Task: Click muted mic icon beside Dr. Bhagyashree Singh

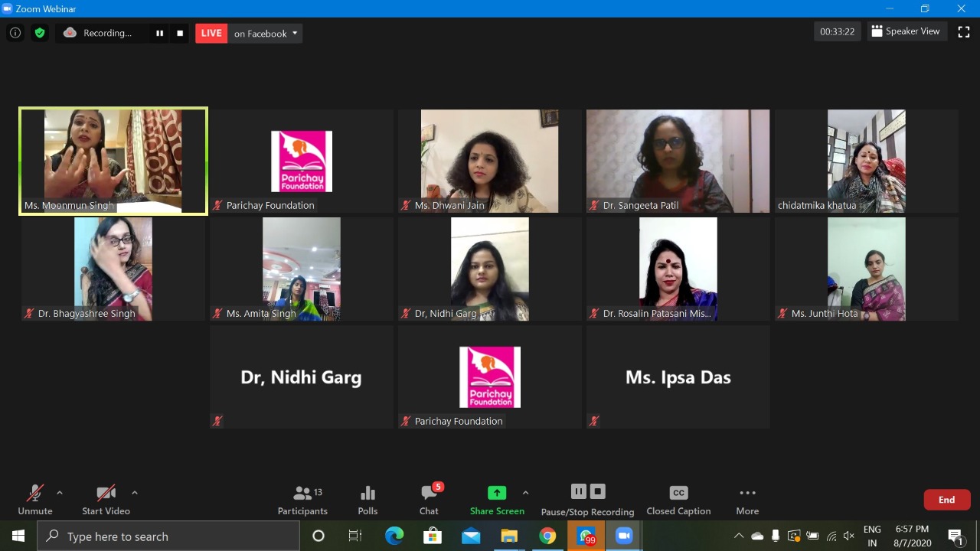Action: tap(29, 313)
